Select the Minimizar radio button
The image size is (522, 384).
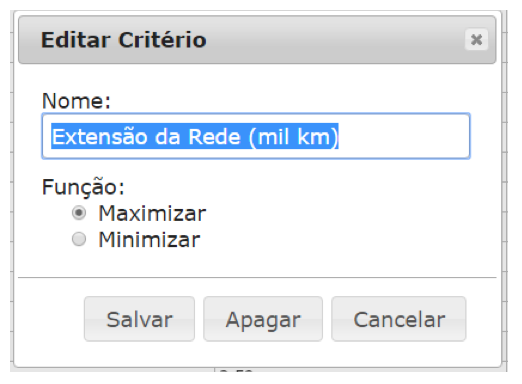(79, 239)
